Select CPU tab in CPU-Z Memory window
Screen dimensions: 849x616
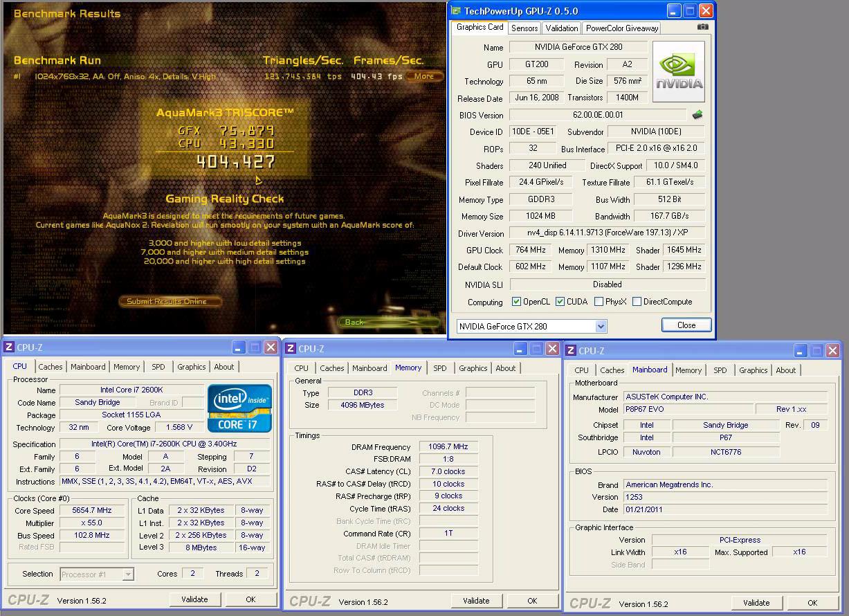point(302,368)
